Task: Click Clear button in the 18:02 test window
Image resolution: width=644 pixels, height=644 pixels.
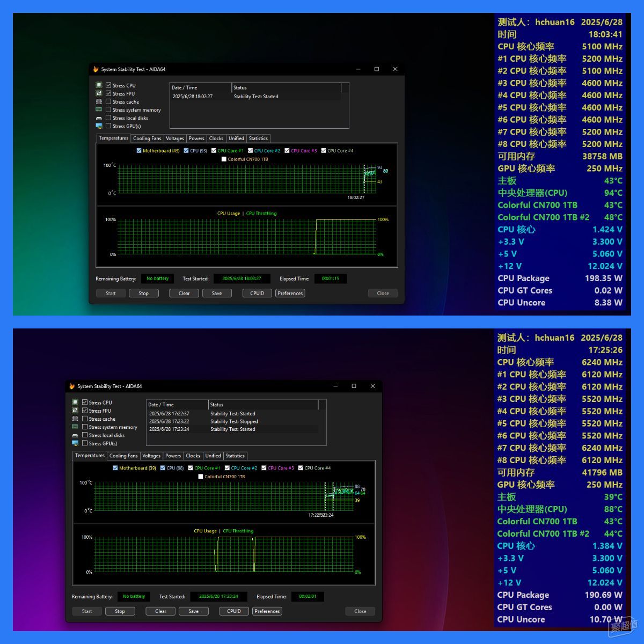Action: [184, 293]
